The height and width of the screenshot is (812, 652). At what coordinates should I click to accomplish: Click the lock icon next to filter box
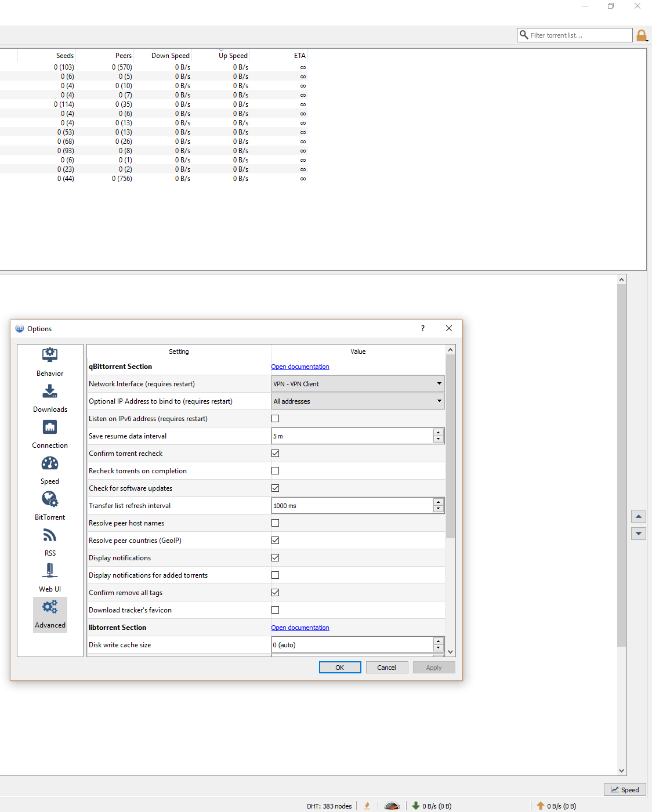tap(642, 36)
